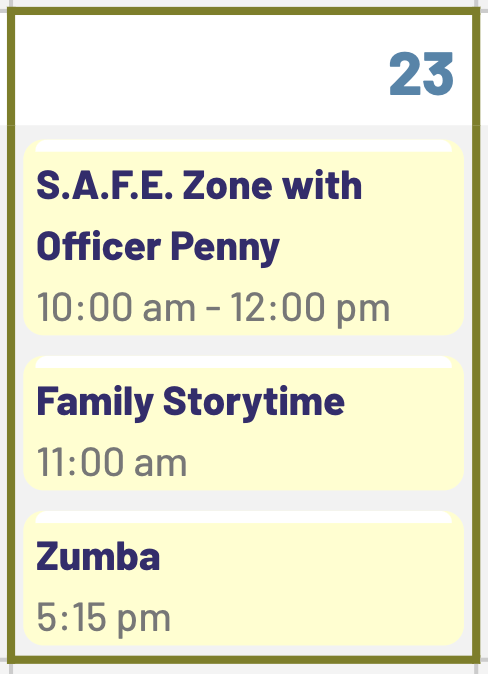Open the Zumba event
The width and height of the screenshot is (488, 674).
tap(98, 555)
